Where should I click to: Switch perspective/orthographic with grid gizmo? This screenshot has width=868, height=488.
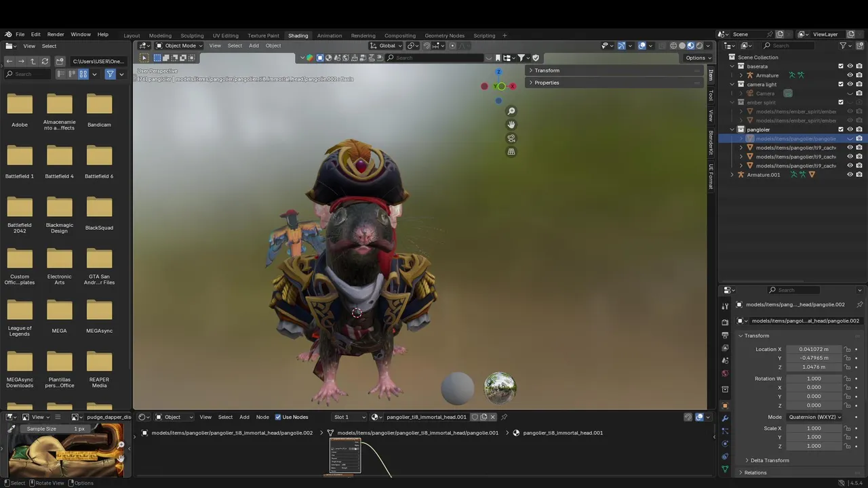pos(511,152)
